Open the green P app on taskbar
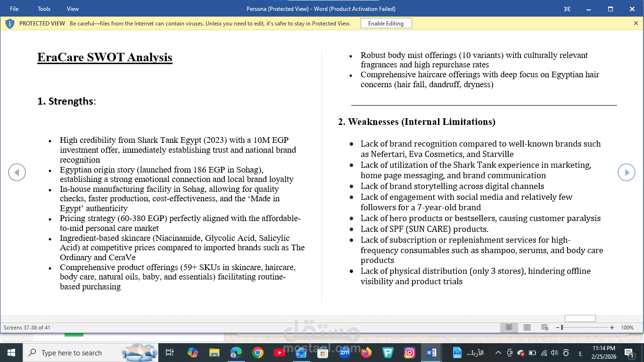This screenshot has width=644, height=362. point(388,353)
